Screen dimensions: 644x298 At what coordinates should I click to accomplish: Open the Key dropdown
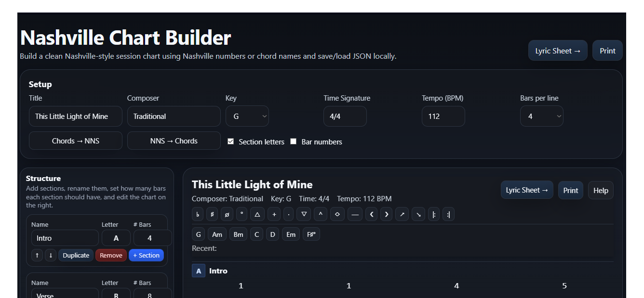click(247, 116)
